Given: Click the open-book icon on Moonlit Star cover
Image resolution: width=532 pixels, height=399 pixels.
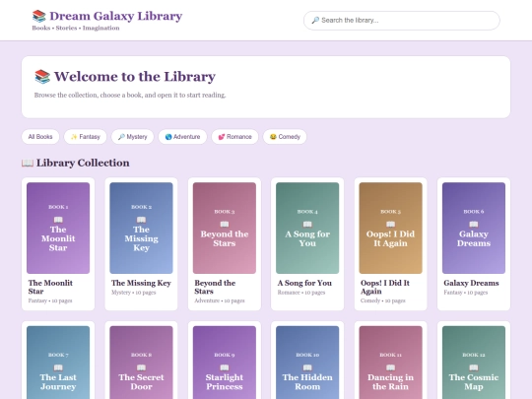Looking at the screenshot, I should coord(58,220).
